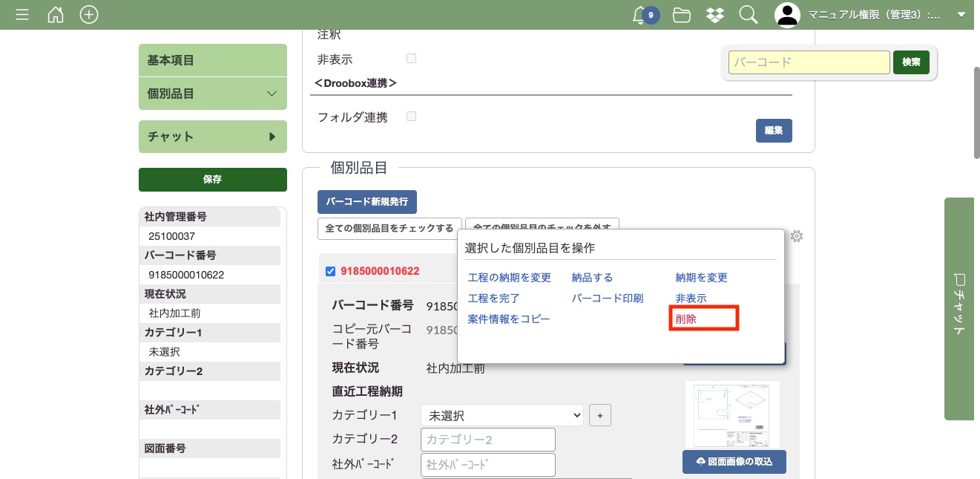
Task: Click the バーコード search input field
Action: point(809,62)
